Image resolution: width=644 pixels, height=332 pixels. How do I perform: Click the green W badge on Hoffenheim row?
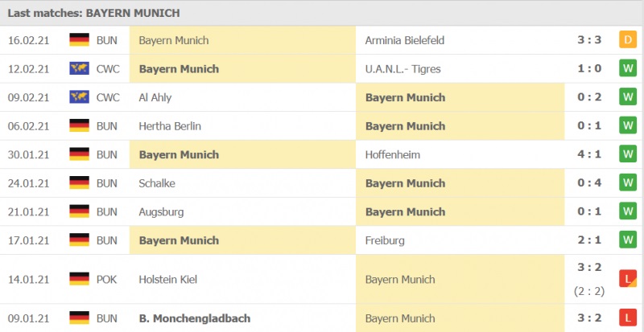pos(628,154)
